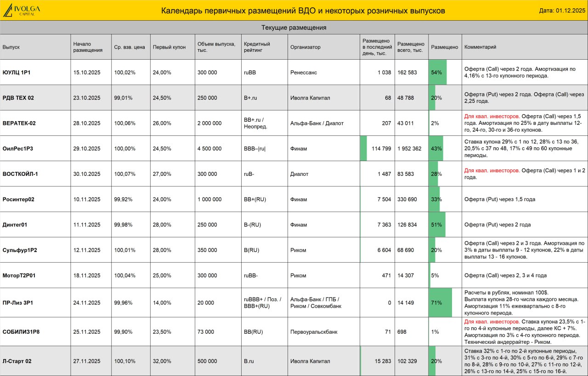Image resolution: width=588 pixels, height=376 pixels.
Task: Click the issue name "ОилРес1Р3"
Action: click(18, 149)
